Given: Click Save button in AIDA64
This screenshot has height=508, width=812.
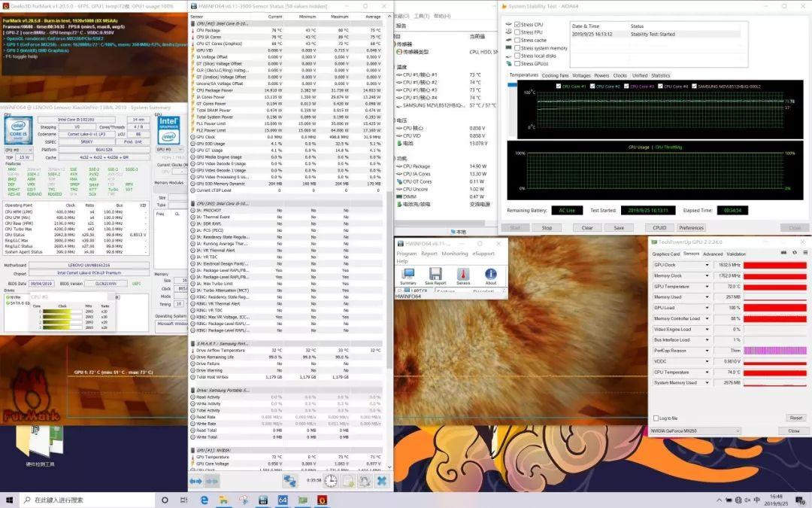Looking at the screenshot, I should coord(618,227).
